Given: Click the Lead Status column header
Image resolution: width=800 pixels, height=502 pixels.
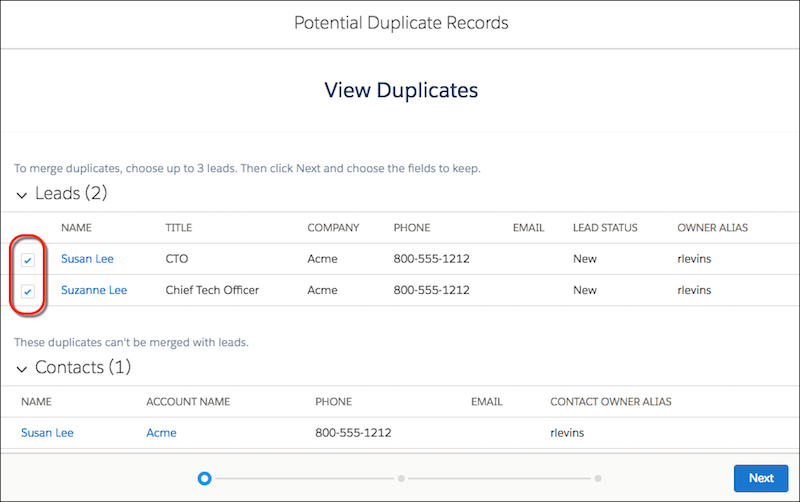Looking at the screenshot, I should click(x=605, y=228).
